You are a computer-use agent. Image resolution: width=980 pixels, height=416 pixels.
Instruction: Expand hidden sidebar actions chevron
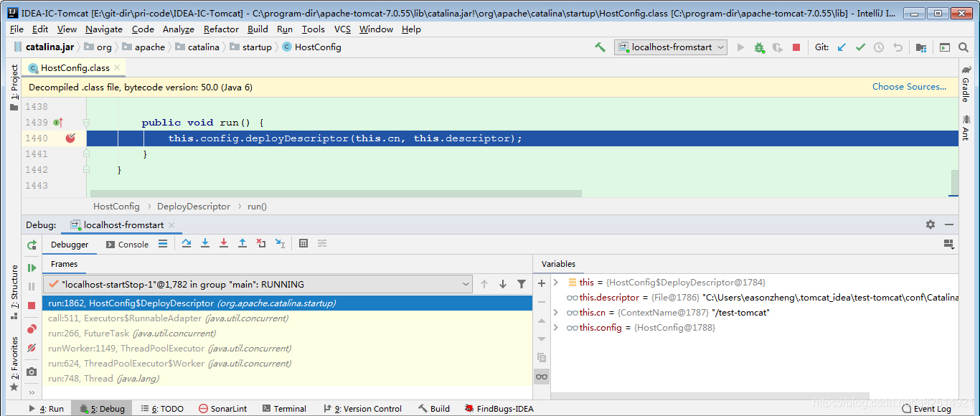tap(32, 392)
